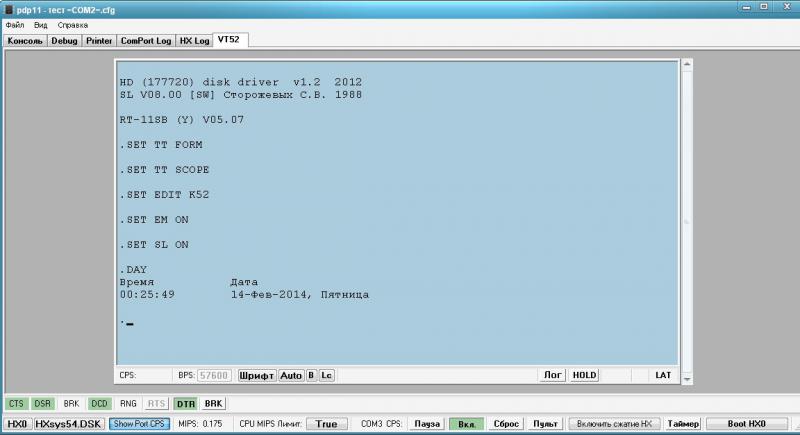Open the Справка menu
Screen dimensions: 800x435
72,24
